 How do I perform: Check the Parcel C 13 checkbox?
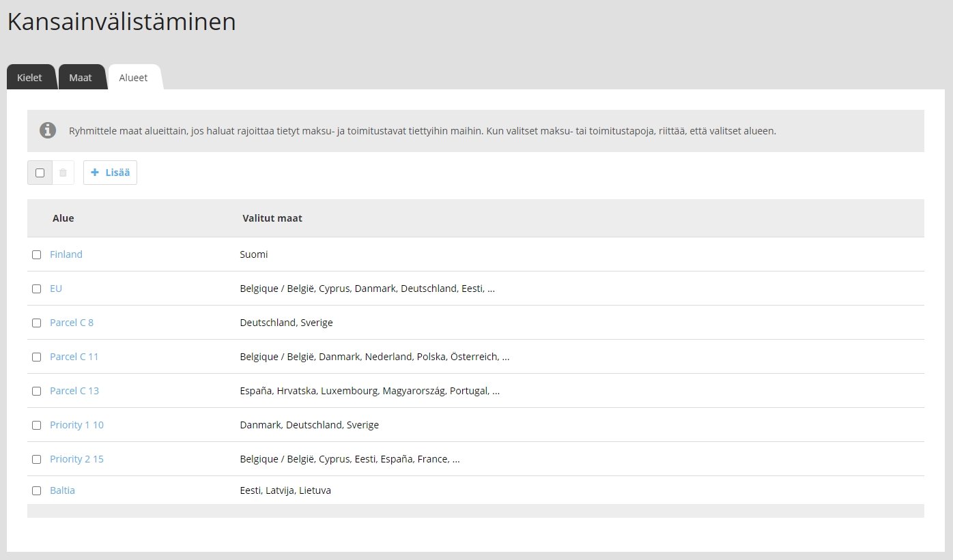click(37, 391)
